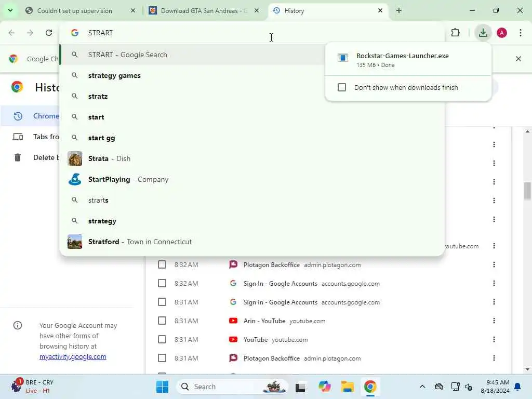Open Tabs from other devices sidebar item
This screenshot has height=399, width=532.
[31, 137]
